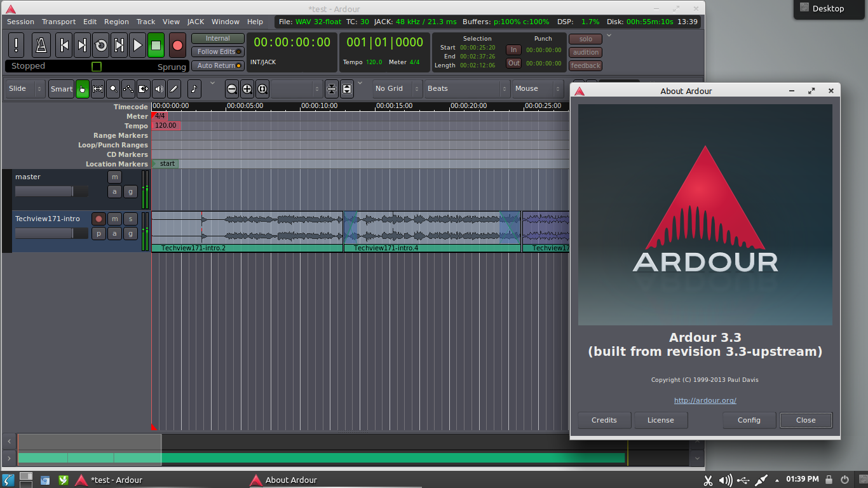The width and height of the screenshot is (868, 488).
Task: Toggle Follow Edits
Action: (x=218, y=52)
